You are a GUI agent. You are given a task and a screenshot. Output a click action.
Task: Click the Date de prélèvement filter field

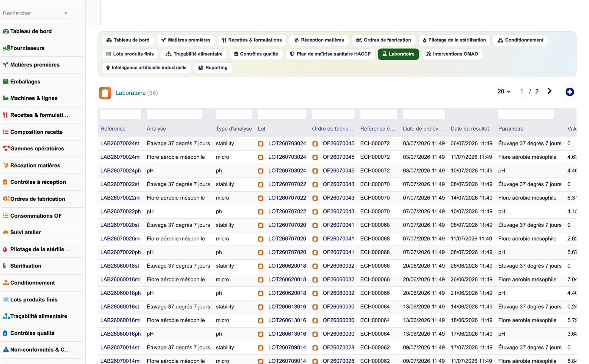coord(424,115)
